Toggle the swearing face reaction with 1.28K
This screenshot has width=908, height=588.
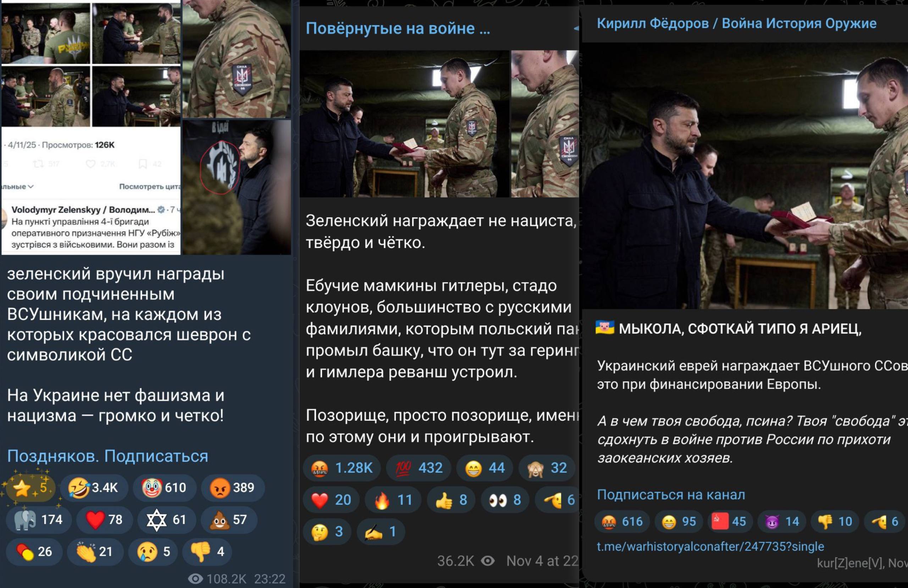click(x=341, y=468)
